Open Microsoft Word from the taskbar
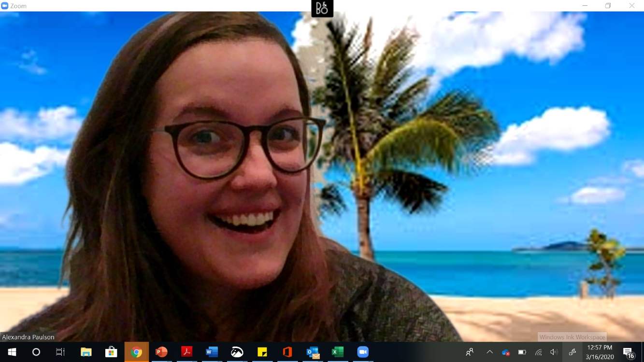This screenshot has width=644, height=362. (x=212, y=352)
